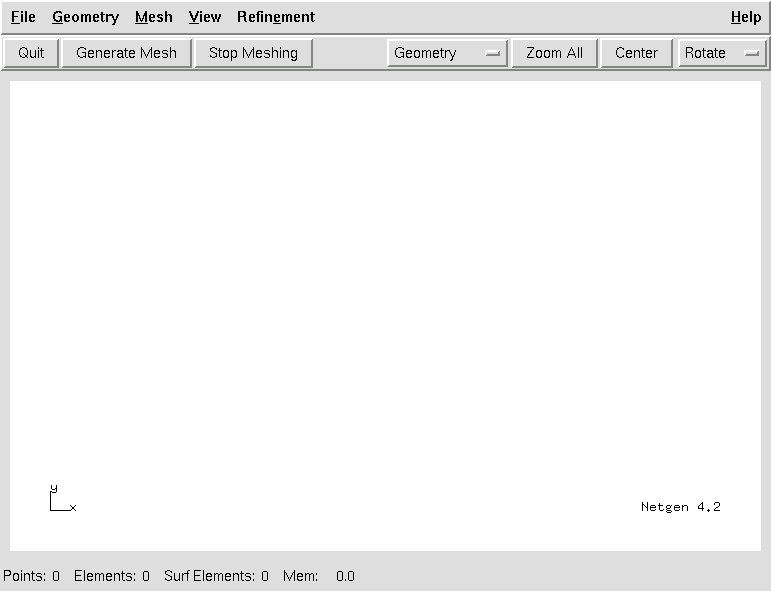
Task: Open the Mesh menu
Action: point(153,17)
